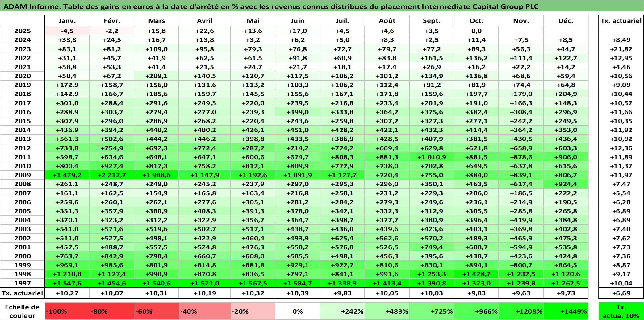Click the +571,6 cell in February 2003
Screen dimensions: 644x320
(x=112, y=229)
